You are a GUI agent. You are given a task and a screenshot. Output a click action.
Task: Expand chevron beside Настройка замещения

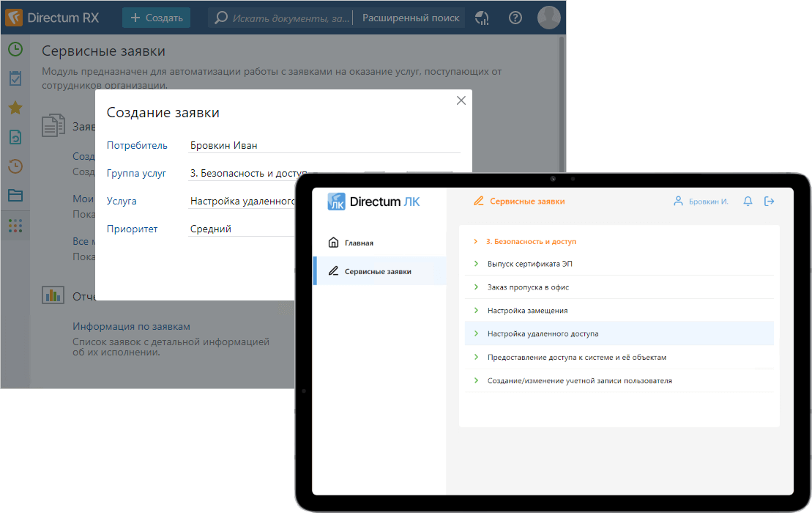tap(476, 311)
